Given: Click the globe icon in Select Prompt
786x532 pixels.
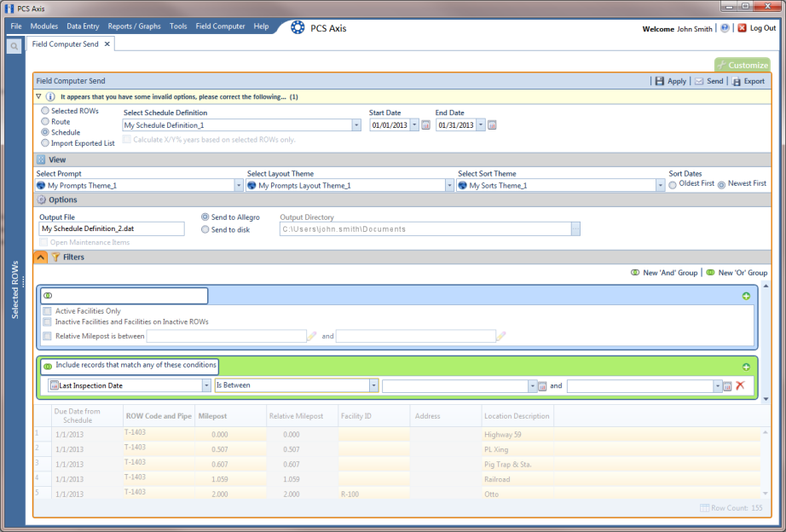Looking at the screenshot, I should [x=41, y=186].
